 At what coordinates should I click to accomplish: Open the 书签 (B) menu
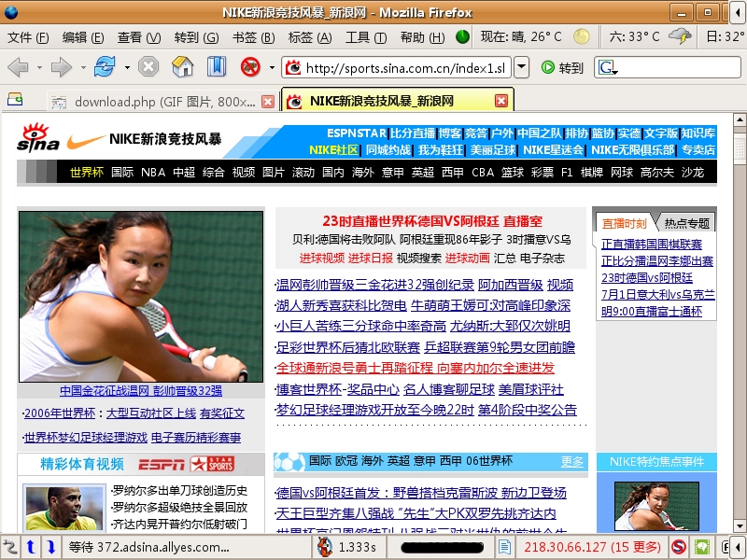(x=253, y=37)
